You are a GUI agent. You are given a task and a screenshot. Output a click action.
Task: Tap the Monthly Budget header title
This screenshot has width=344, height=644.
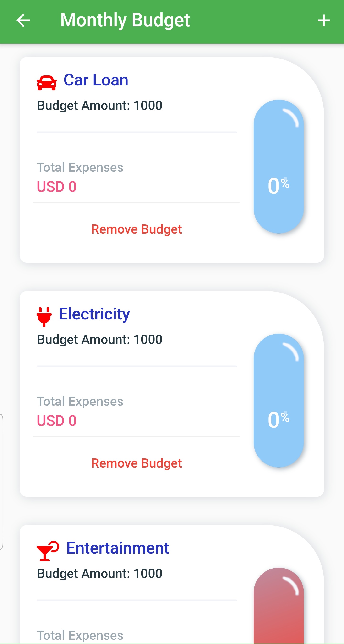tap(125, 20)
